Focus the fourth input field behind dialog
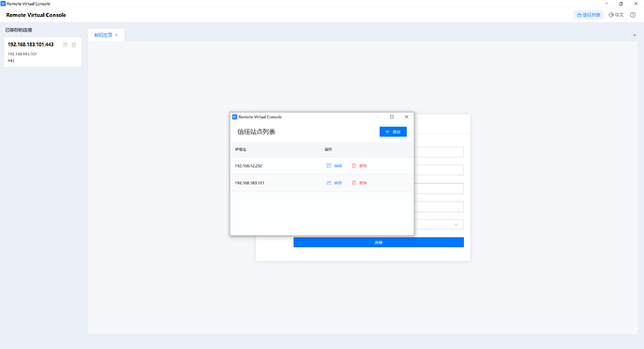Image resolution: width=644 pixels, height=349 pixels. point(439,206)
